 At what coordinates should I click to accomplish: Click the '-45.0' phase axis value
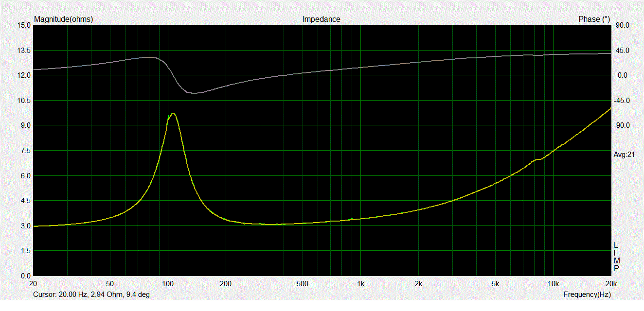(622, 101)
